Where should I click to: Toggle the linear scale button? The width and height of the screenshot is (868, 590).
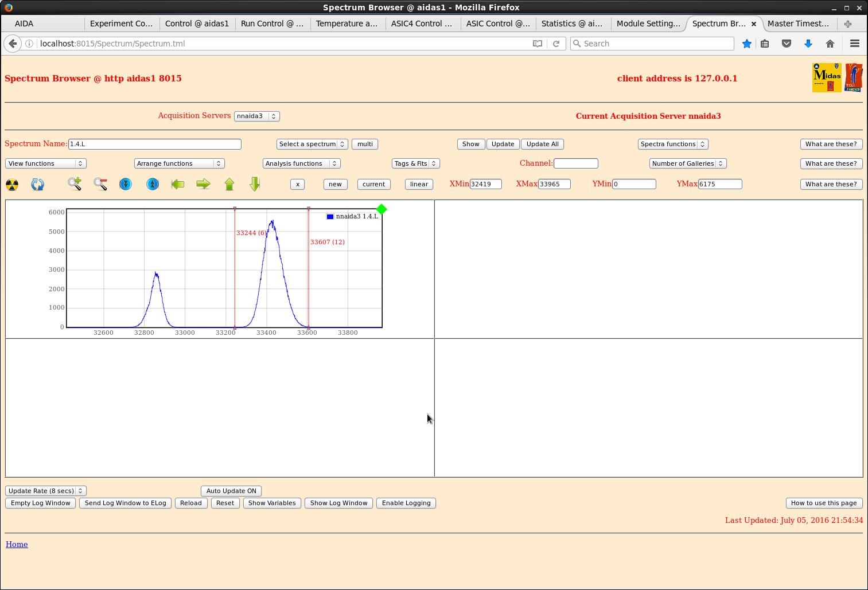point(419,184)
